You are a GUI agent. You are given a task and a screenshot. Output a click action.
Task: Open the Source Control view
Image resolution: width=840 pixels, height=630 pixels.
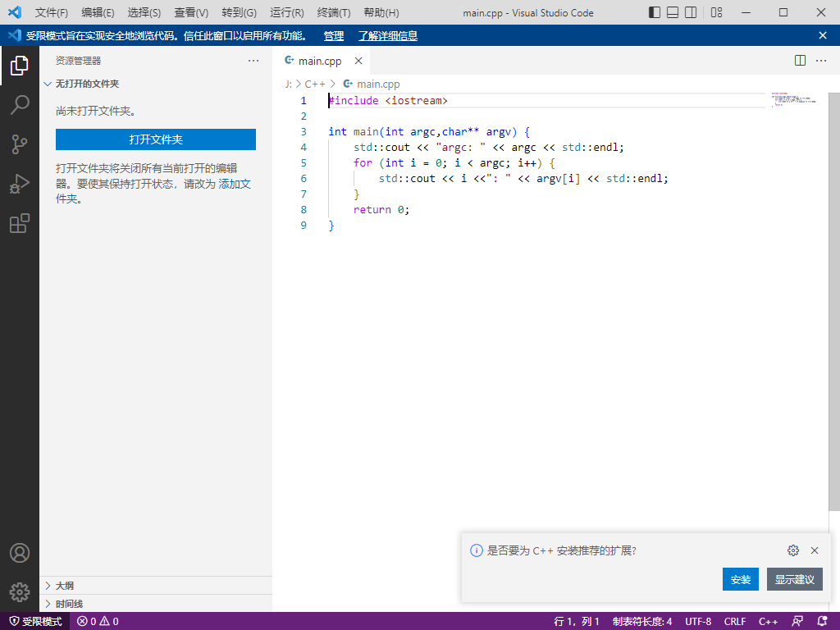(20, 144)
